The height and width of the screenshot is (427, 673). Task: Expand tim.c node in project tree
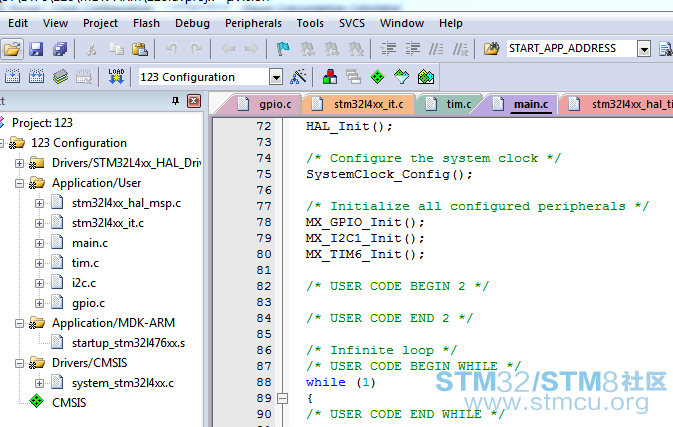[39, 263]
